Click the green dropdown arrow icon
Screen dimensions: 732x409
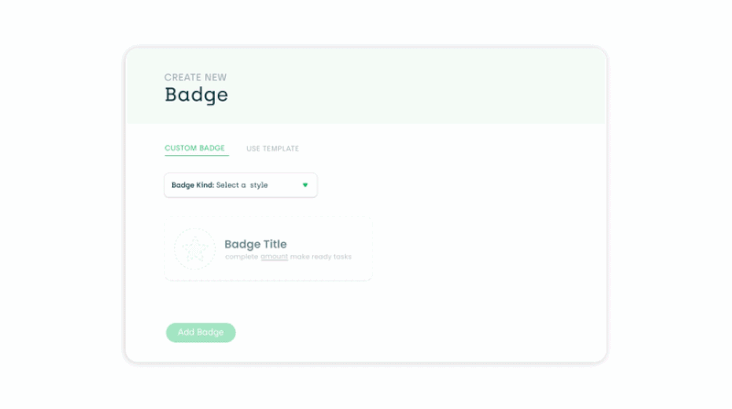point(305,185)
